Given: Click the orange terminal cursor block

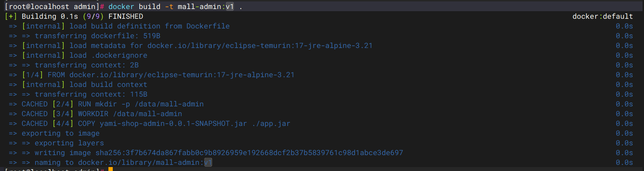Looking at the screenshot, I should tap(111, 169).
